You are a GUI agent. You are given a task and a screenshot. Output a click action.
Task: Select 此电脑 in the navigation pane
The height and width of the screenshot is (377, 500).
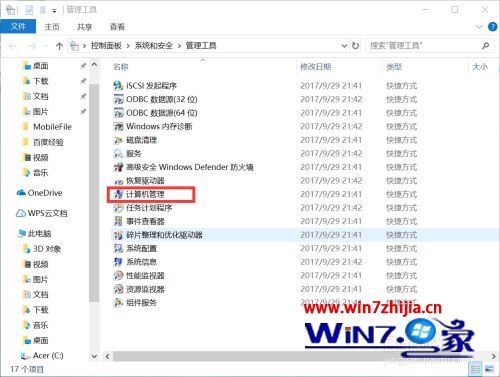coord(35,233)
